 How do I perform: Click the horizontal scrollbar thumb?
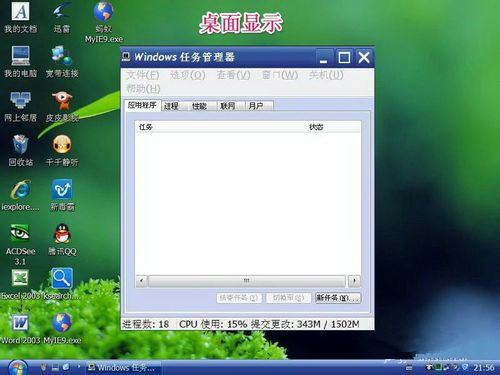click(x=247, y=281)
